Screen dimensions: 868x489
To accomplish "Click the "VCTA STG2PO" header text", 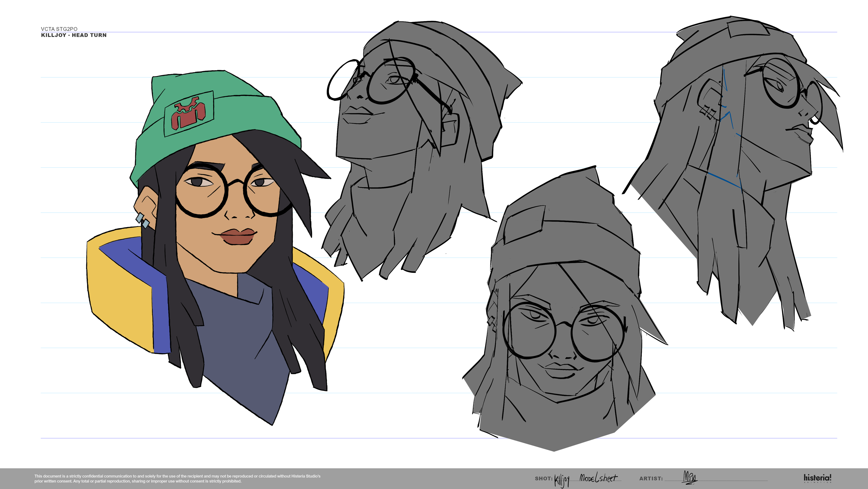I will [x=59, y=29].
